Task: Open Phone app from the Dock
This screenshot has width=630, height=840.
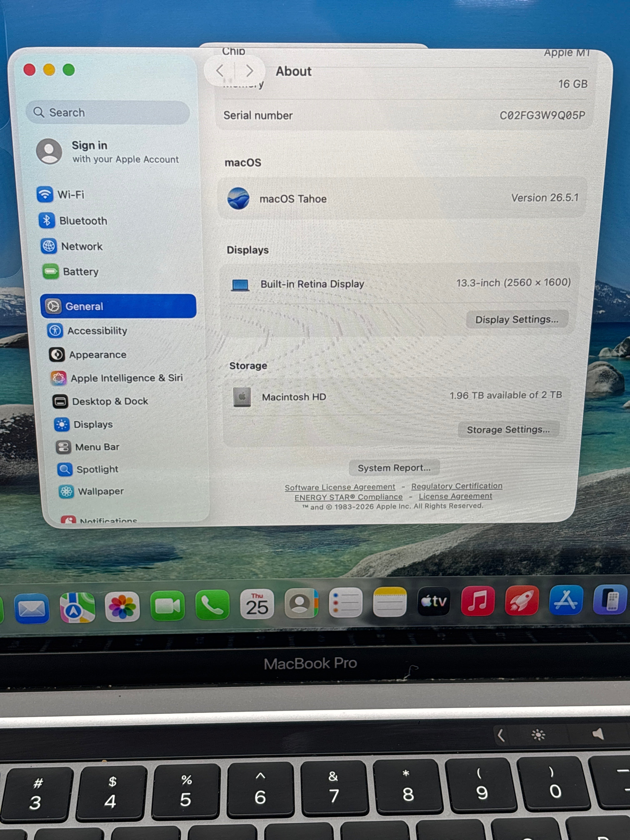Action: tap(212, 605)
